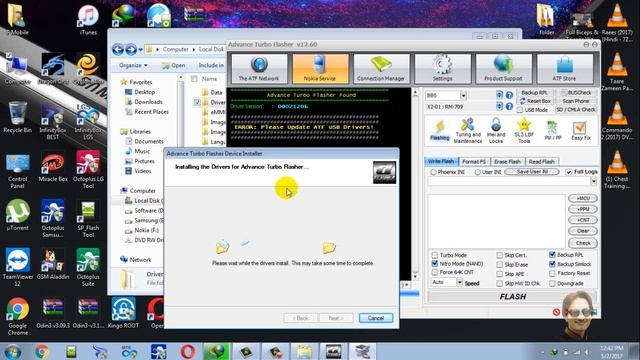Expand the INI file path dropdown
Screen dimensions: 640x360
[593, 182]
